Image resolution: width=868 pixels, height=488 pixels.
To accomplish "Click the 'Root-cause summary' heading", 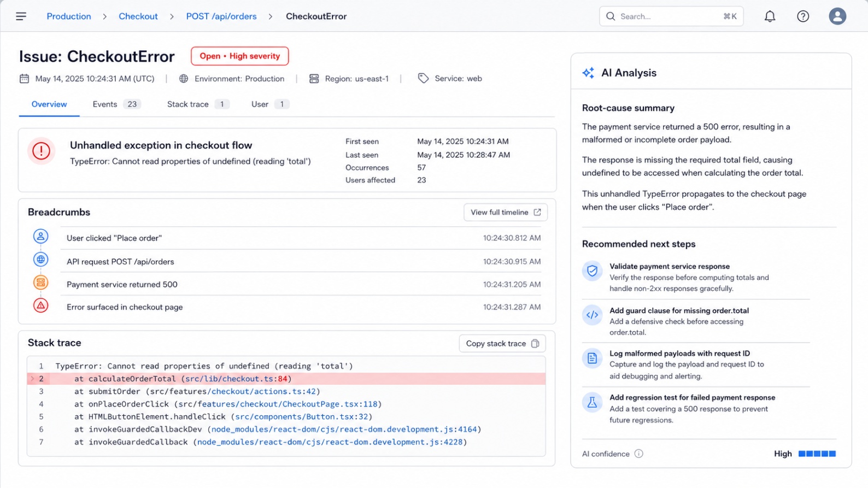I will pos(628,108).
